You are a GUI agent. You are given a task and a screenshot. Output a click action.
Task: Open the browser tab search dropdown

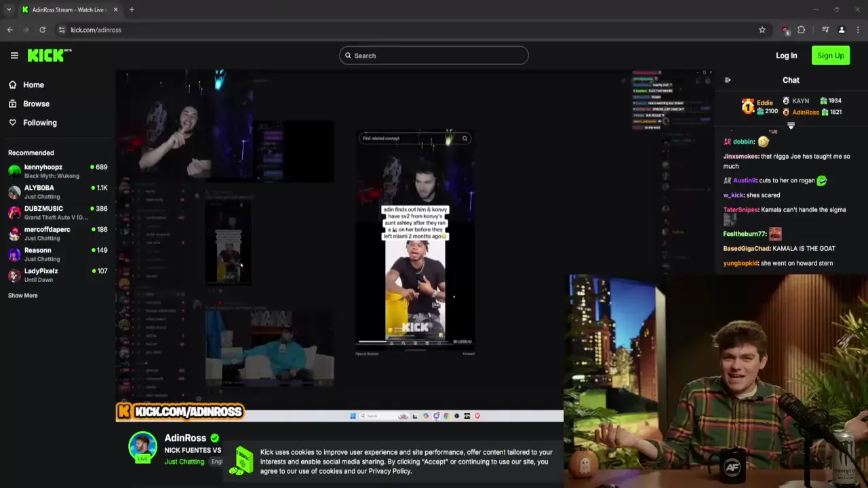point(9,9)
